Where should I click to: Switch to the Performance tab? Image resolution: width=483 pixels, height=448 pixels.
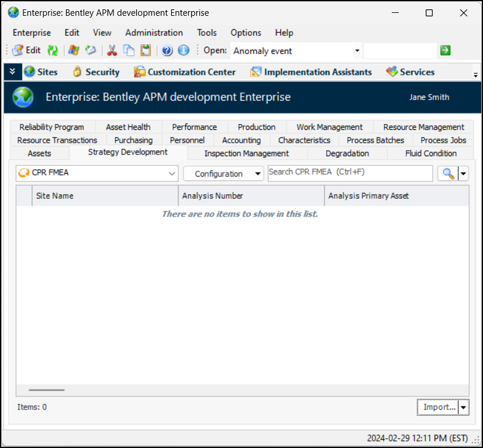[x=194, y=127]
